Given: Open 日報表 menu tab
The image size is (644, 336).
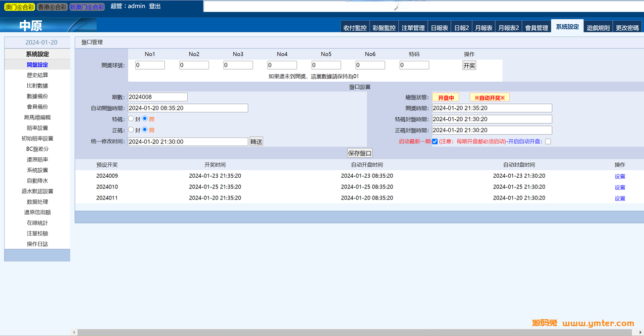Looking at the screenshot, I should click(439, 28).
